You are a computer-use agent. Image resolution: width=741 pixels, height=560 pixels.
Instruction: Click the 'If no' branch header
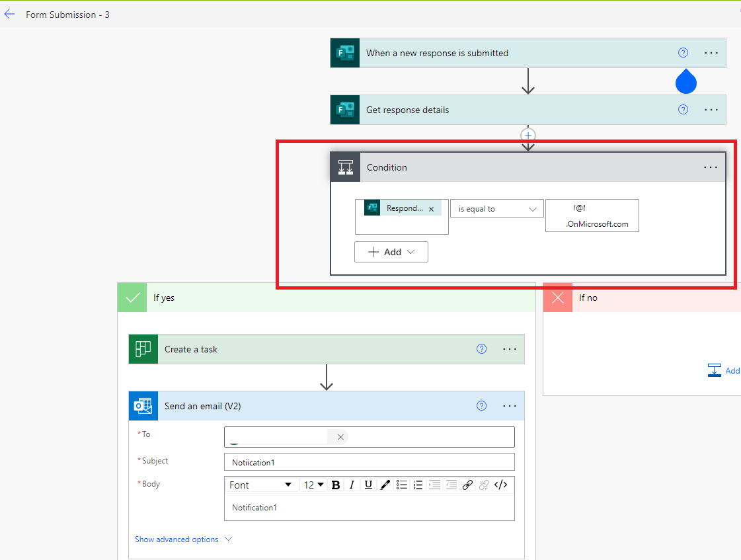tap(642, 298)
